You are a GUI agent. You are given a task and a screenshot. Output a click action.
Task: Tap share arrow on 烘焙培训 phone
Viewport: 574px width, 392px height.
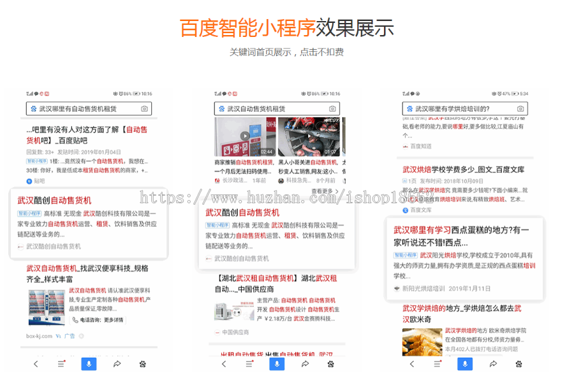click(x=494, y=364)
